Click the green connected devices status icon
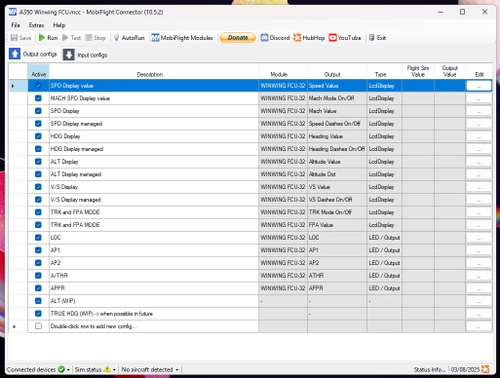This screenshot has height=378, width=500. [x=61, y=369]
